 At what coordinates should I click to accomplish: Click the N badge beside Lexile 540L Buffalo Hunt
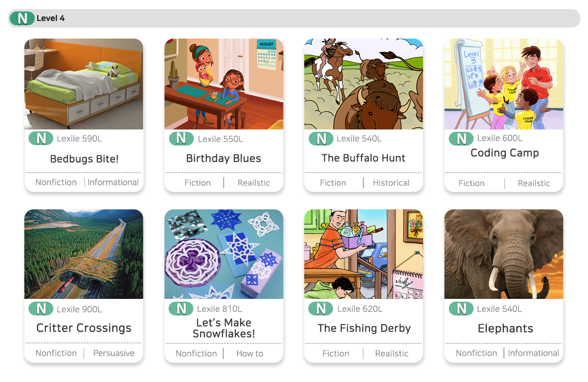[321, 138]
